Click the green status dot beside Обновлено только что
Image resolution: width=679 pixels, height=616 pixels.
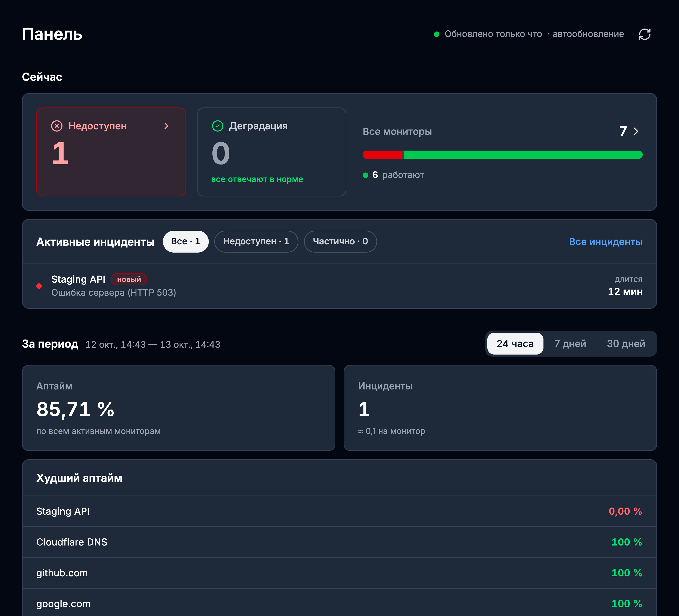[x=436, y=34]
